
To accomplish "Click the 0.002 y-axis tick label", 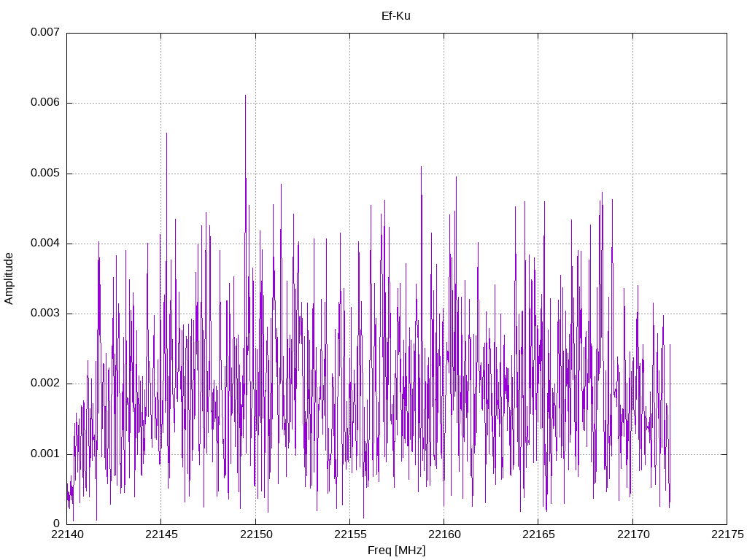I will pyautogui.click(x=45, y=384).
